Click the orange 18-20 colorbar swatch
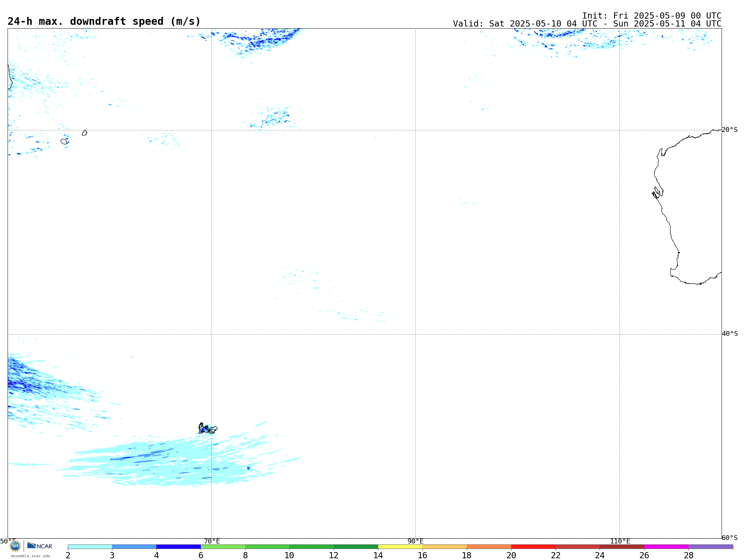The image size is (744, 560). (489, 547)
